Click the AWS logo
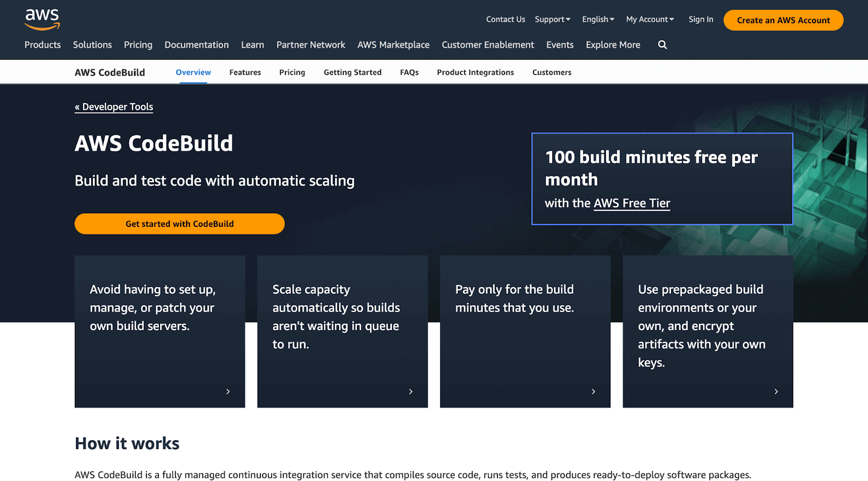Viewport: 868px width, 481px height. 42,20
